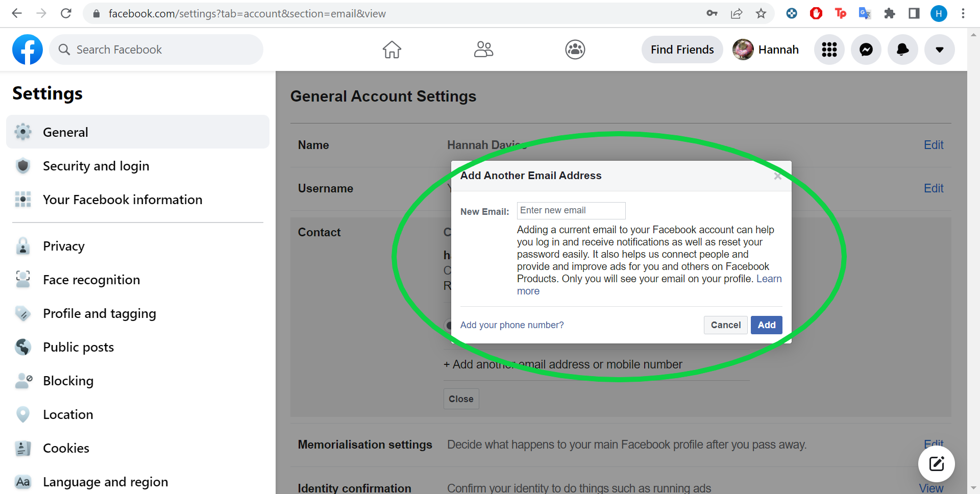The height and width of the screenshot is (494, 980).
Task: Click the blue circular extension icon
Action: pos(792,13)
